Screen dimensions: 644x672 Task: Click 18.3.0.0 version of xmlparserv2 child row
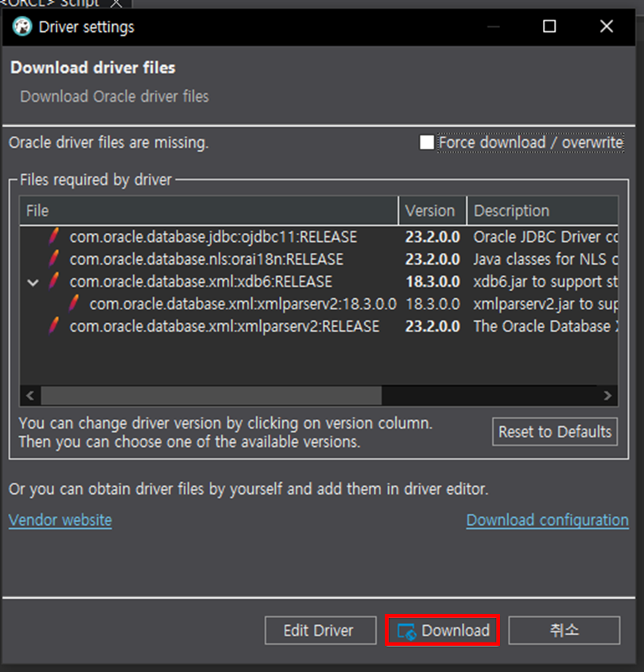tap(433, 304)
